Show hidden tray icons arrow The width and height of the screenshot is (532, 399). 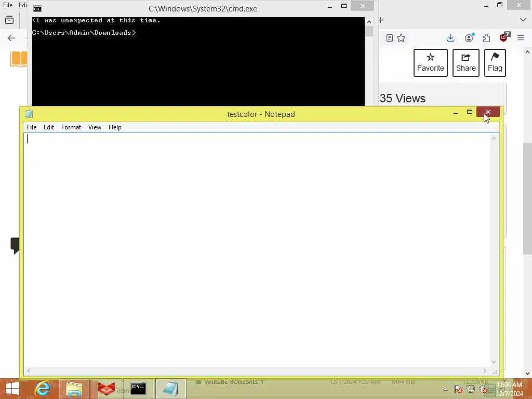[445, 389]
